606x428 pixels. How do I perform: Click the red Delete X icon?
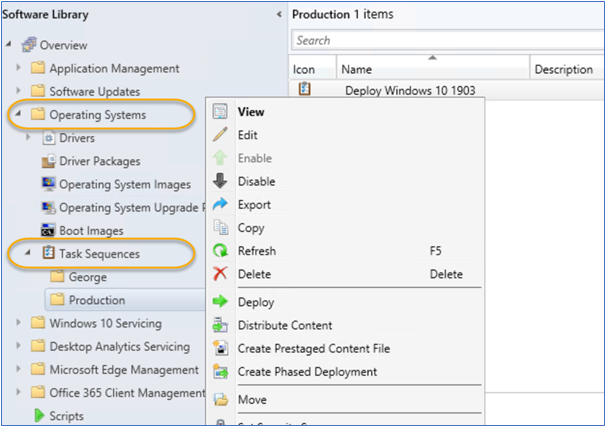pyautogui.click(x=221, y=274)
